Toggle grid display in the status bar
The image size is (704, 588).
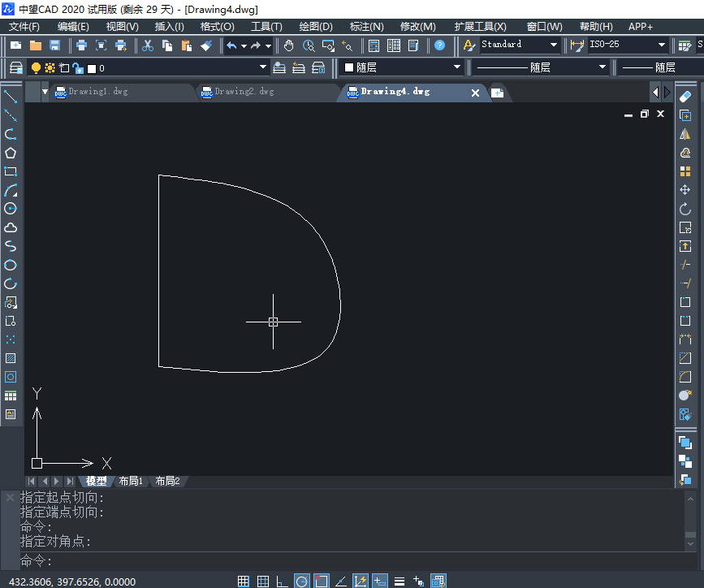click(x=263, y=581)
